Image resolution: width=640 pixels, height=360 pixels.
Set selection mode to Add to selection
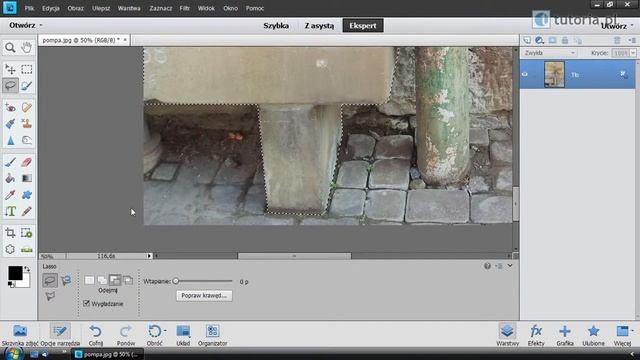(x=102, y=280)
